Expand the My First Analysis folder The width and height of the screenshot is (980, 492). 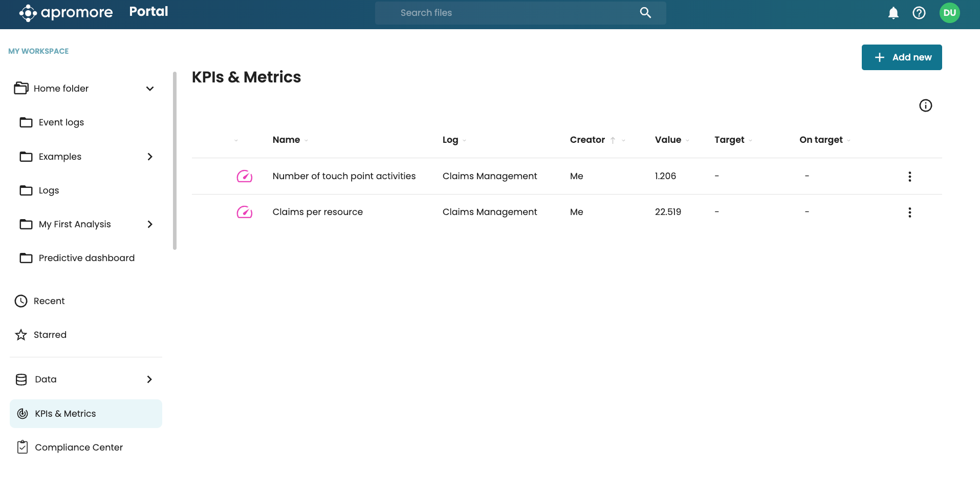coord(150,224)
